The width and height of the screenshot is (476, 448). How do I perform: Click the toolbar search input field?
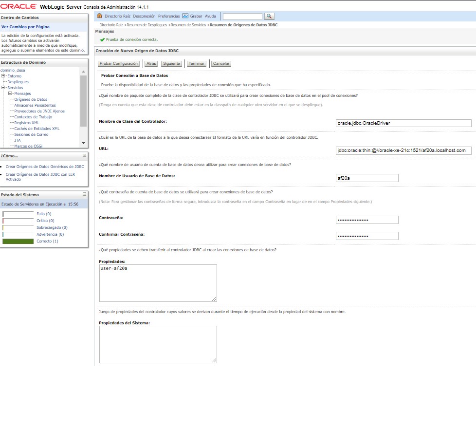pos(242,17)
